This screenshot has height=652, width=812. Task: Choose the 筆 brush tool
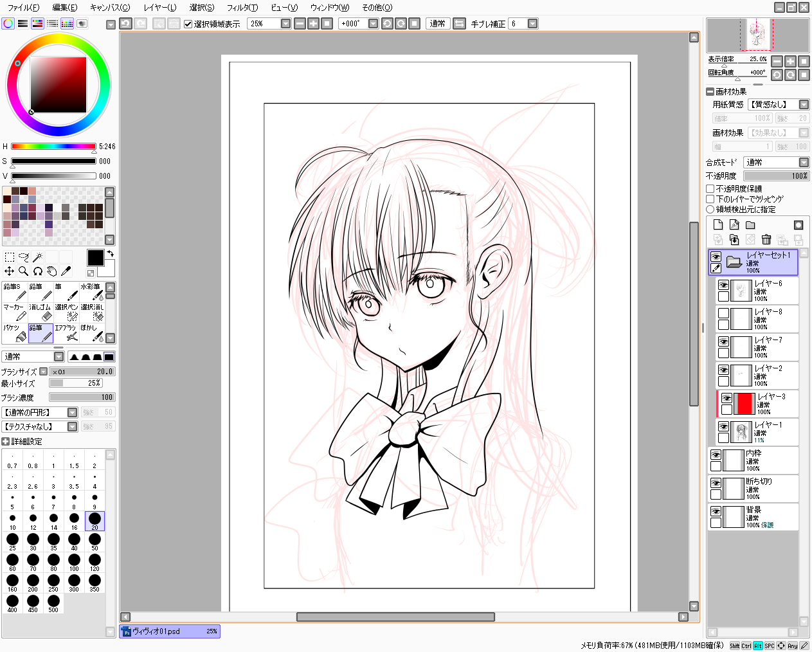click(66, 292)
